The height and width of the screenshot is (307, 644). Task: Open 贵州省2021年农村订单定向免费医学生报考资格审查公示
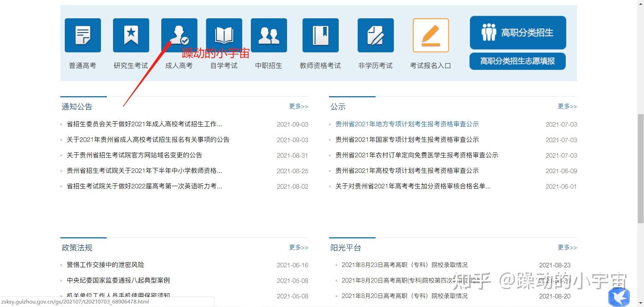[x=417, y=155]
